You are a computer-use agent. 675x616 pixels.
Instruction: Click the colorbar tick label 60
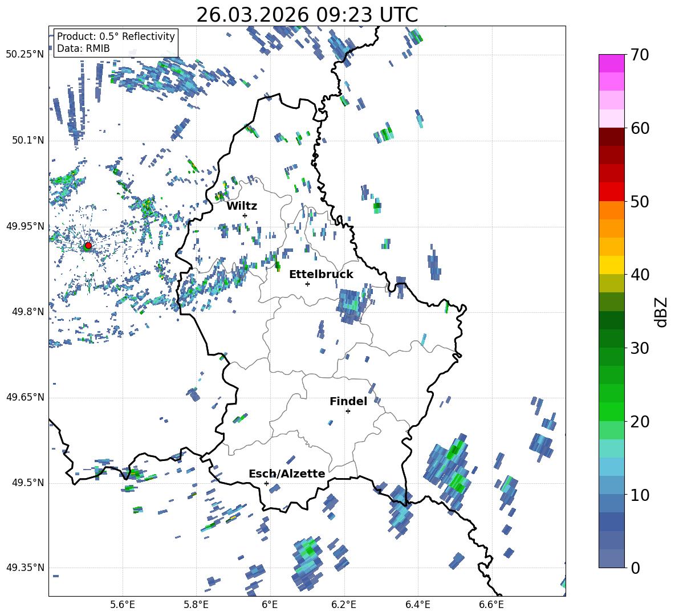click(x=639, y=128)
